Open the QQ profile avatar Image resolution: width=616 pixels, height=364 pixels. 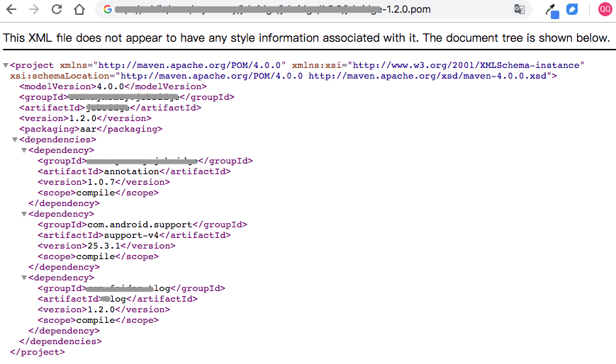[x=605, y=9]
